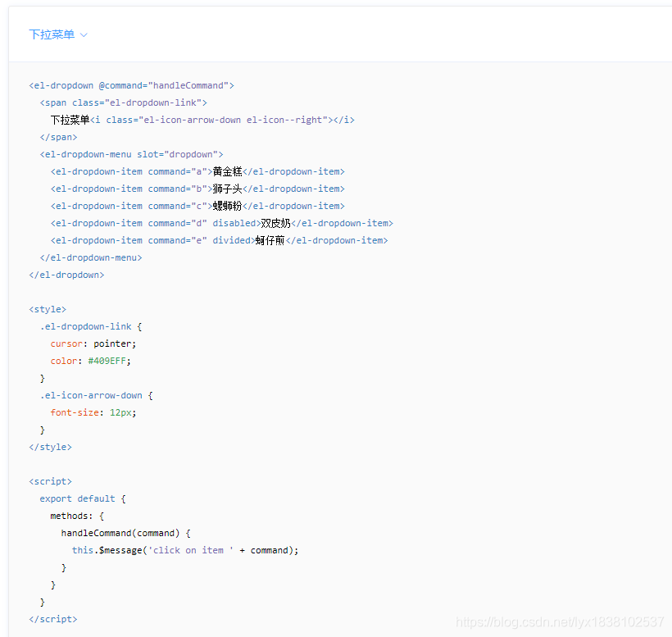
Task: Click the closing </el-dropdown> tag
Action: coord(66,275)
